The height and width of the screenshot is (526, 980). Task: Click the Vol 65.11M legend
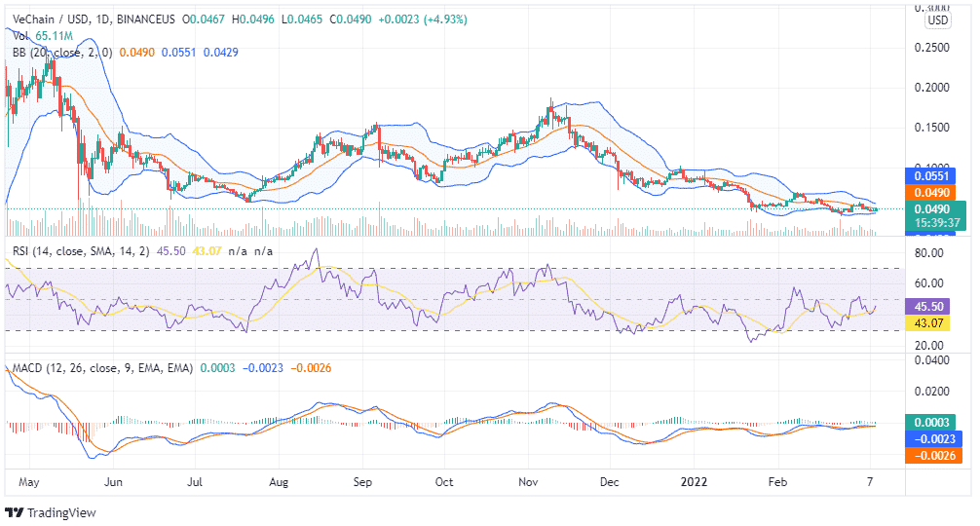(43, 36)
